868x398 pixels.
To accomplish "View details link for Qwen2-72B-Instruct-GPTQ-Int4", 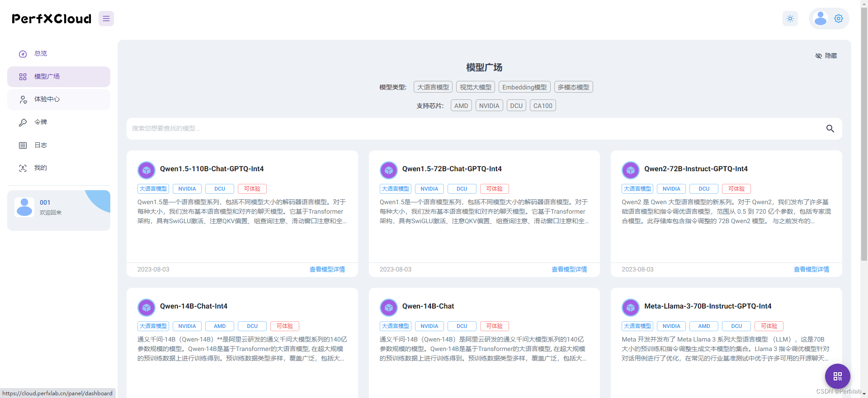I will 811,269.
